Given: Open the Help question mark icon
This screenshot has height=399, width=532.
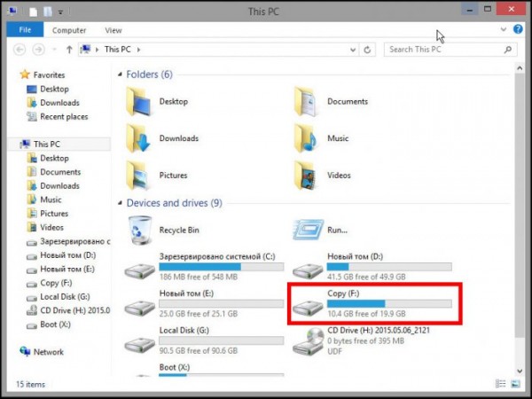Looking at the screenshot, I should 518,29.
